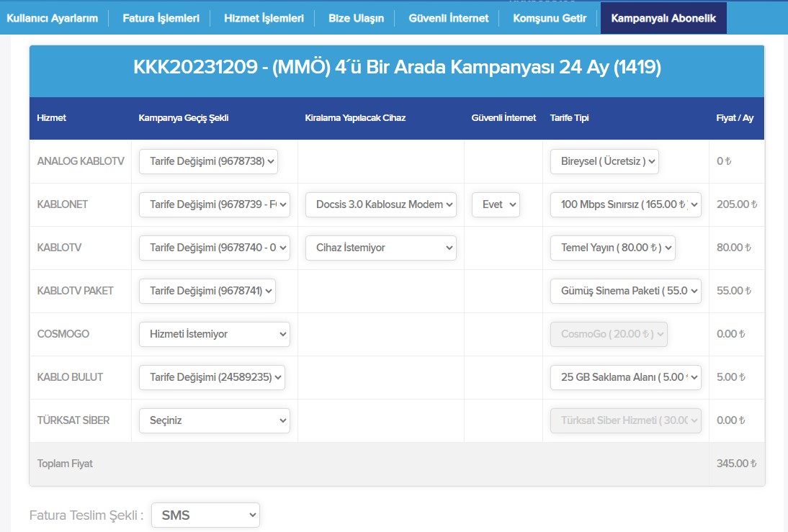This screenshot has width=788, height=532.
Task: Open KABLONET Tarife Değişimi (9678739) dropdown
Action: click(215, 204)
